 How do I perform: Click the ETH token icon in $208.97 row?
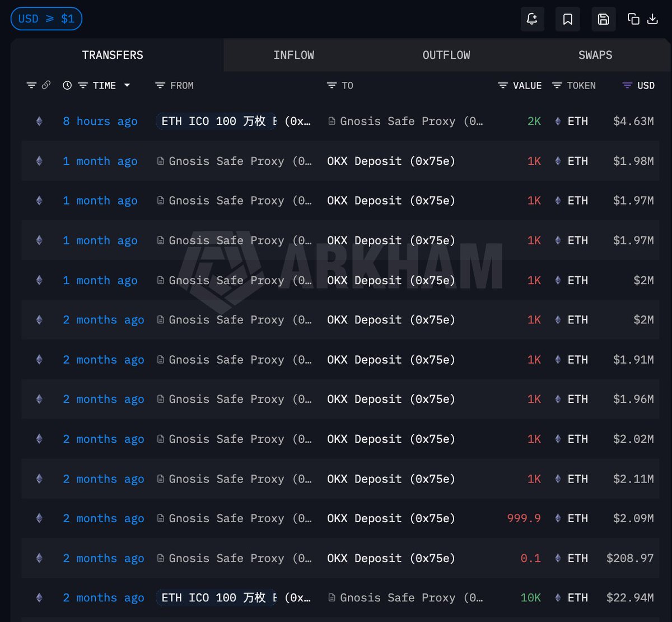558,558
